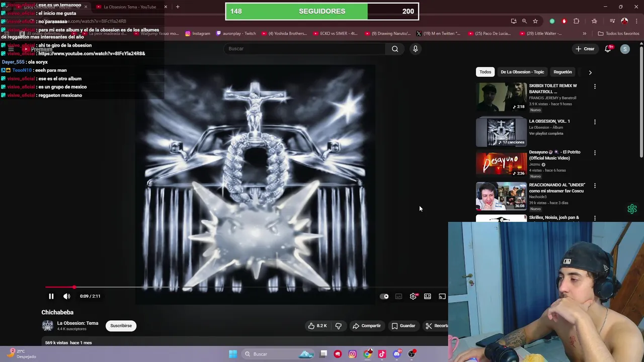Click the cast/fullscreen icon in player controls
644x362 pixels.
[442, 297]
